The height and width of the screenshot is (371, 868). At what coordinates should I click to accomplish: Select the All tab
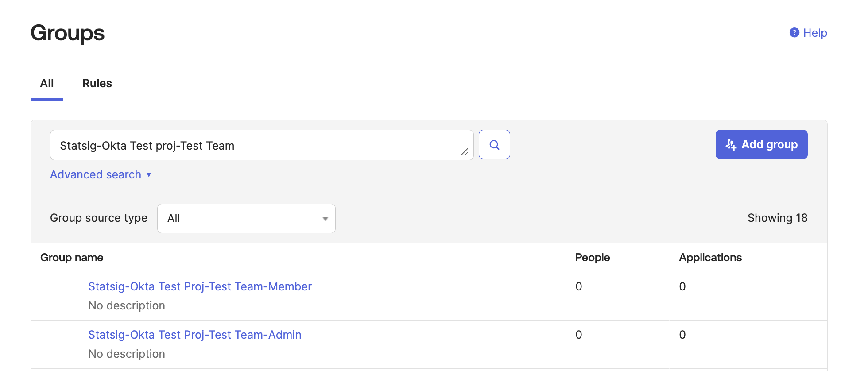click(x=47, y=84)
